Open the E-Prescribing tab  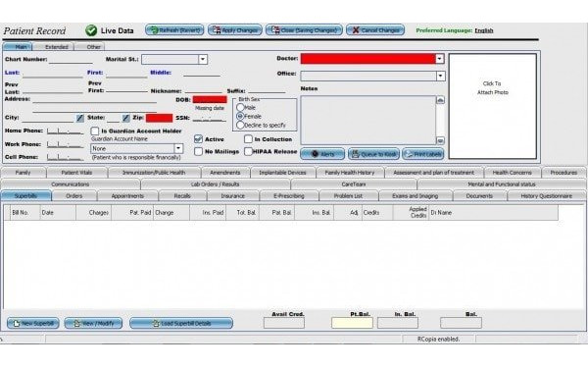289,196
